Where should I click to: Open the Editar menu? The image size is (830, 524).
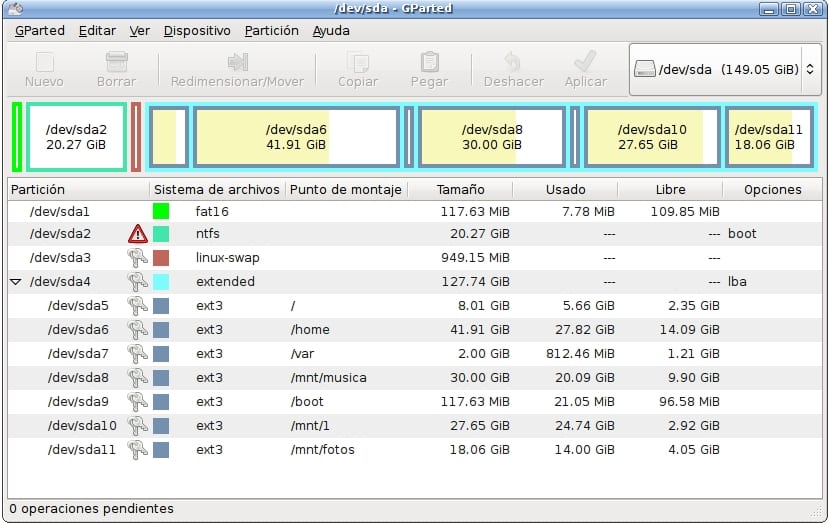click(x=97, y=31)
